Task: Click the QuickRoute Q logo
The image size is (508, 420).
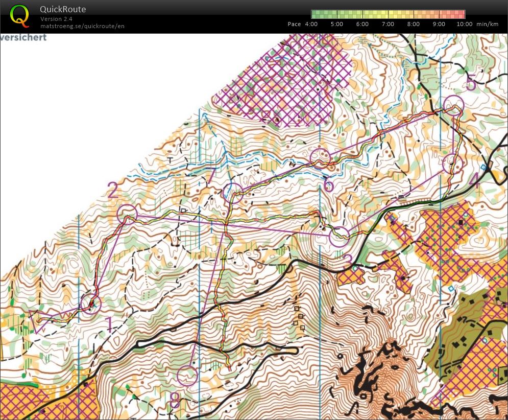Action: (20, 16)
